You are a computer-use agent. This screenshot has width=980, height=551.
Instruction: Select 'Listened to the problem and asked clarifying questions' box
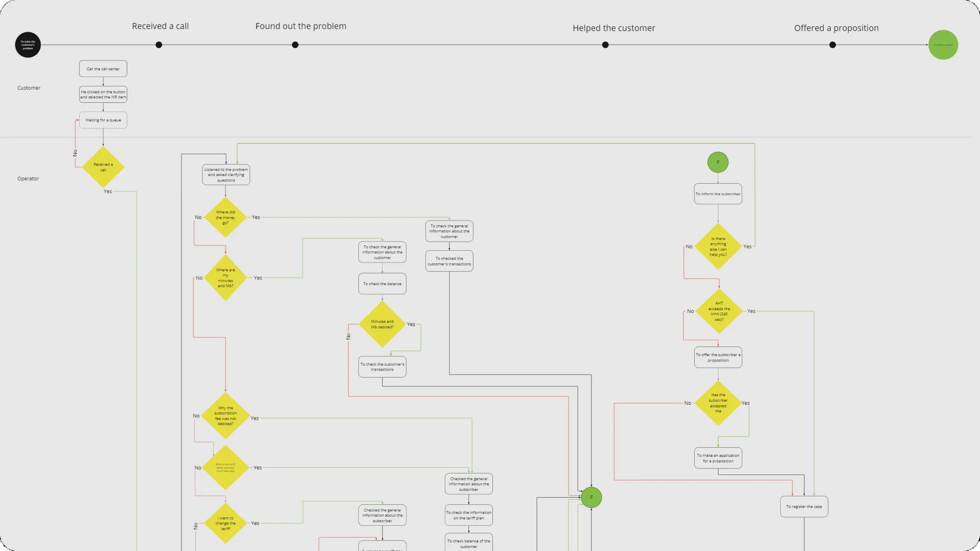pyautogui.click(x=226, y=175)
